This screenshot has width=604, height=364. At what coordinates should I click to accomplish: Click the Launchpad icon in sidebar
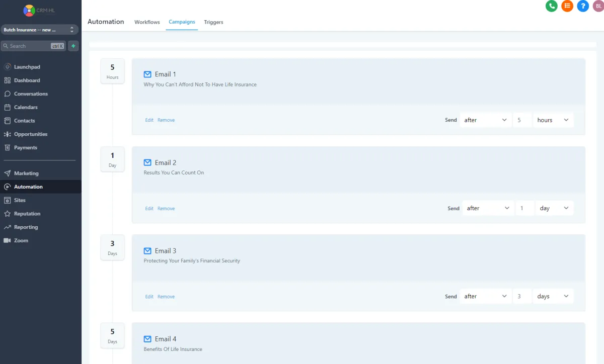coord(7,67)
